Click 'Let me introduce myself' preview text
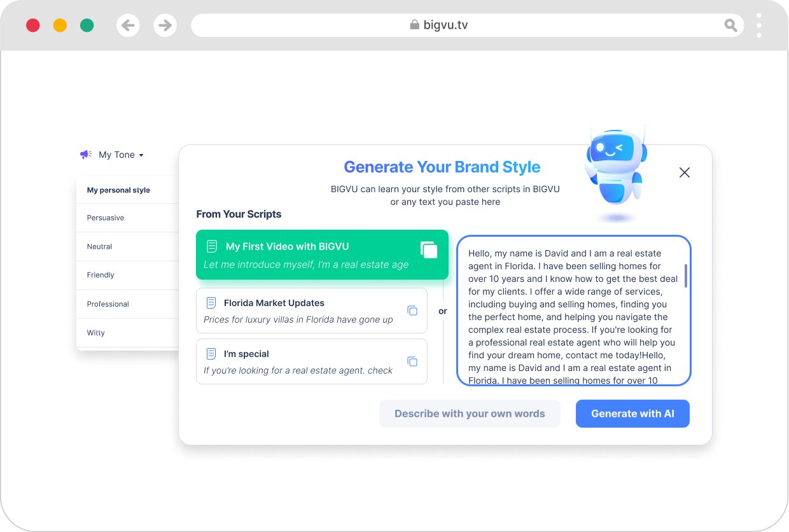789x532 pixels. click(x=306, y=265)
